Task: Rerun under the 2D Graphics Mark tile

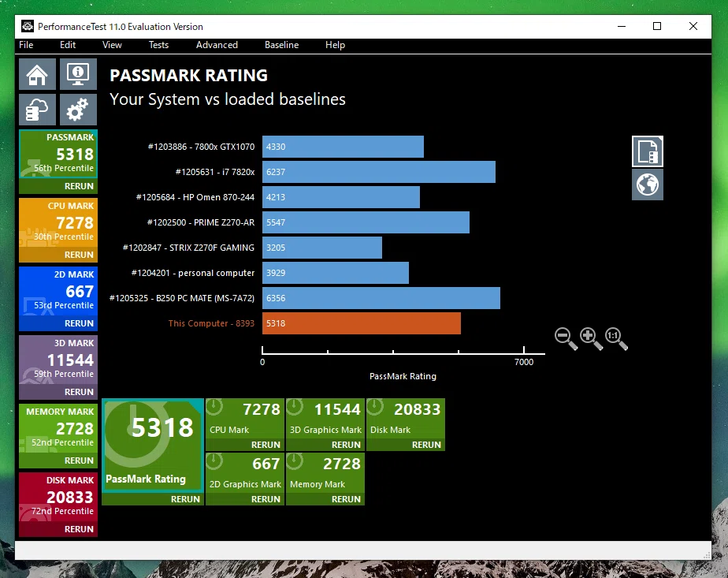Action: pos(245,499)
